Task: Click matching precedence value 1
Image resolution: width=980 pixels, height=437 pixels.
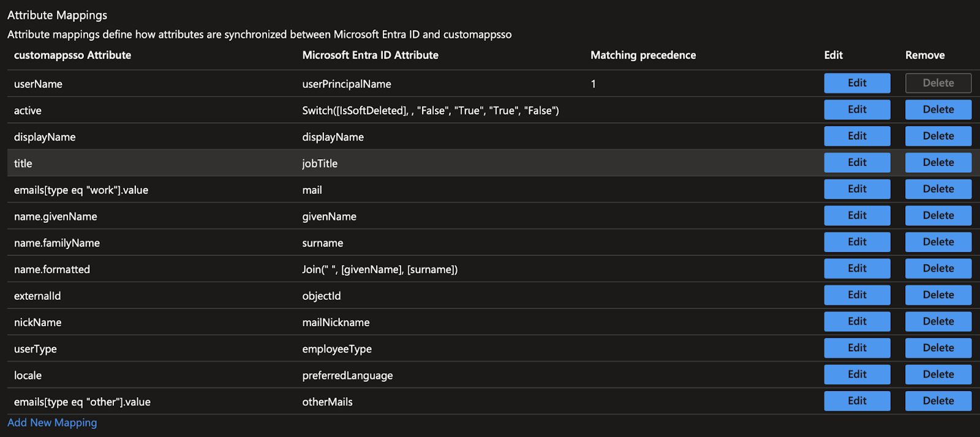Action: (x=593, y=84)
